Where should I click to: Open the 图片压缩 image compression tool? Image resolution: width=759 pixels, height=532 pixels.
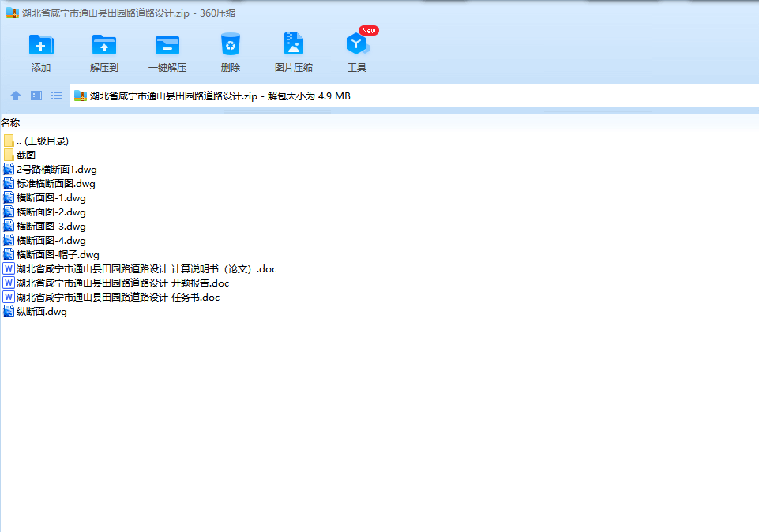click(x=293, y=44)
